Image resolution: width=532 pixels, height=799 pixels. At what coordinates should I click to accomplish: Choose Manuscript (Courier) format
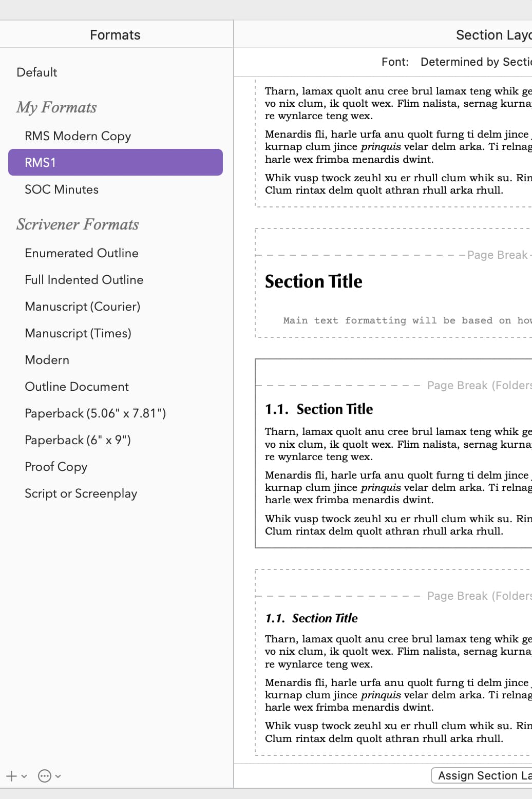82,307
